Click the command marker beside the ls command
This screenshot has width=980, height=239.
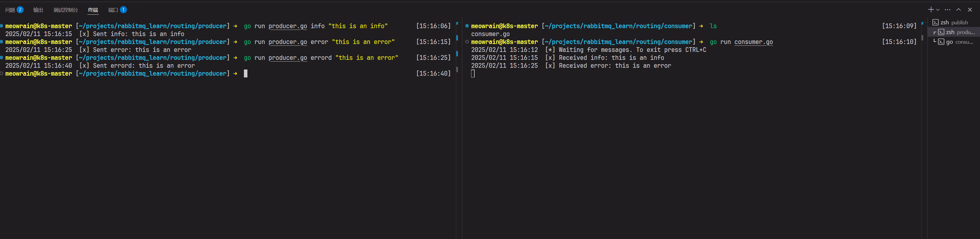pos(467,26)
